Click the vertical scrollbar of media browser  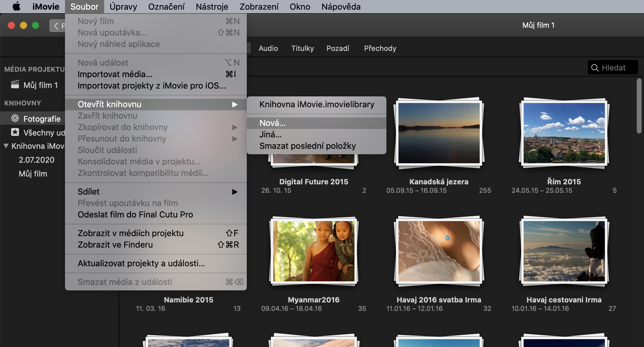[x=639, y=105]
